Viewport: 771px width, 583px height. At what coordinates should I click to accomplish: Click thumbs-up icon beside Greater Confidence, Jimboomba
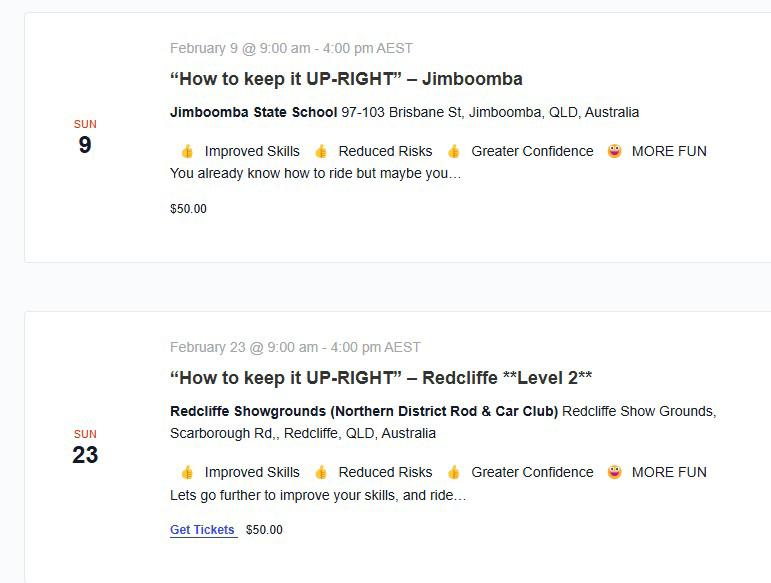pyautogui.click(x=454, y=152)
